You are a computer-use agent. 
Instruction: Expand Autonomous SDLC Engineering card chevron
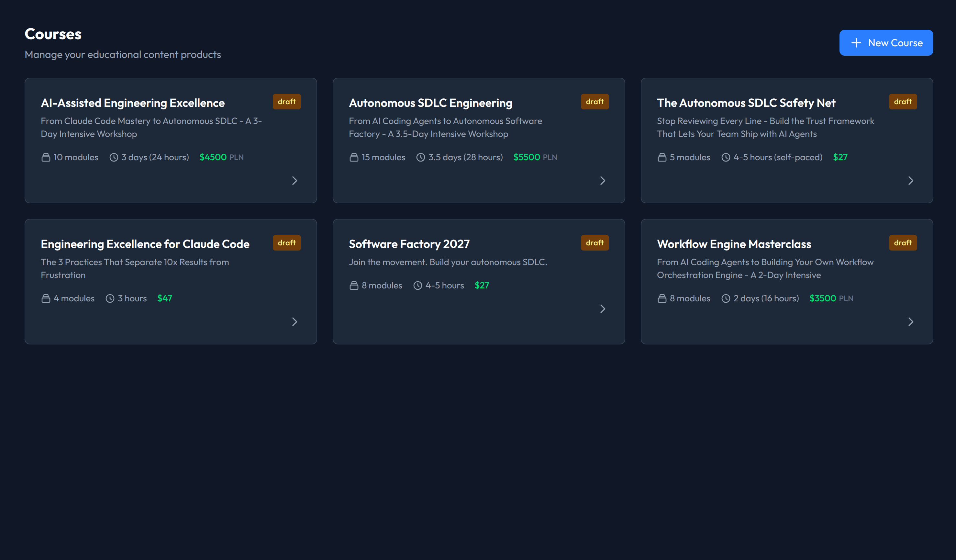pos(602,181)
